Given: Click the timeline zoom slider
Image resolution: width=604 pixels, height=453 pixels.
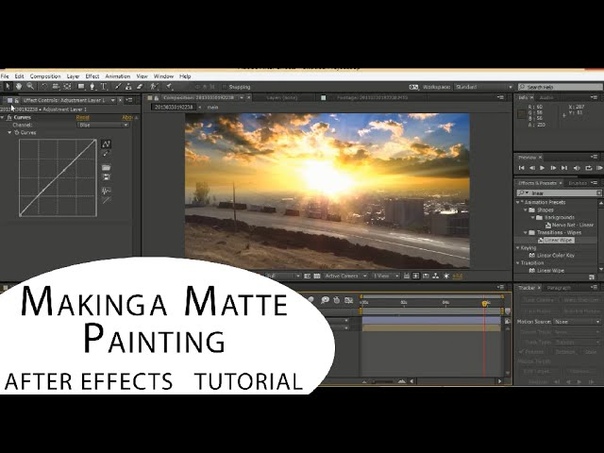Looking at the screenshot, I should (383, 381).
